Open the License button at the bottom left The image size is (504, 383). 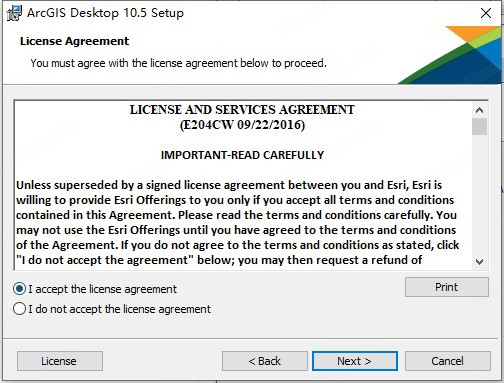[60, 361]
